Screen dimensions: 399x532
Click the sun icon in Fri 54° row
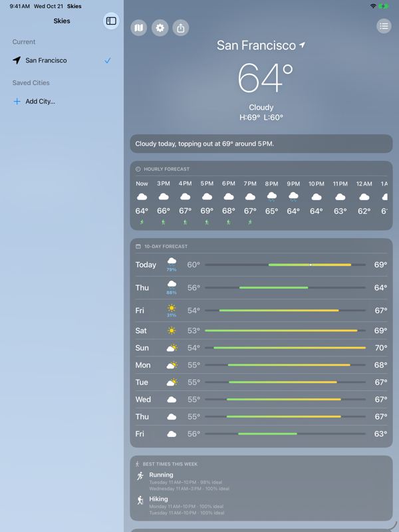tap(172, 309)
